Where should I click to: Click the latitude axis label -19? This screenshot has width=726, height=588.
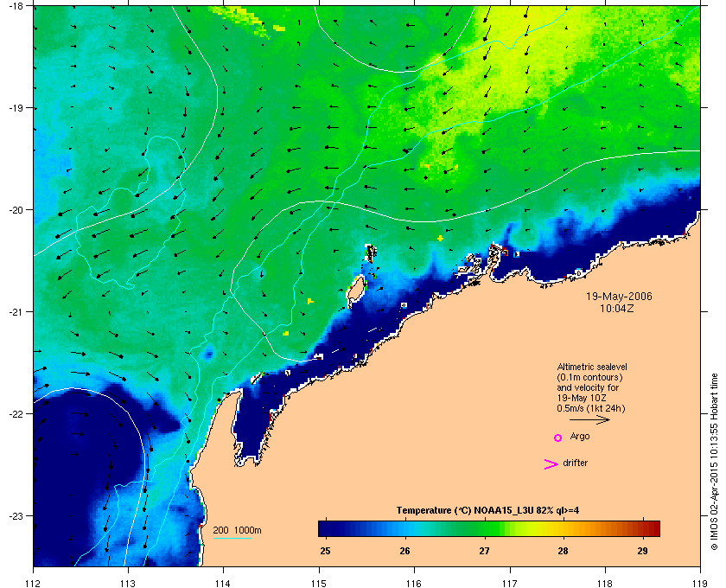pyautogui.click(x=16, y=108)
